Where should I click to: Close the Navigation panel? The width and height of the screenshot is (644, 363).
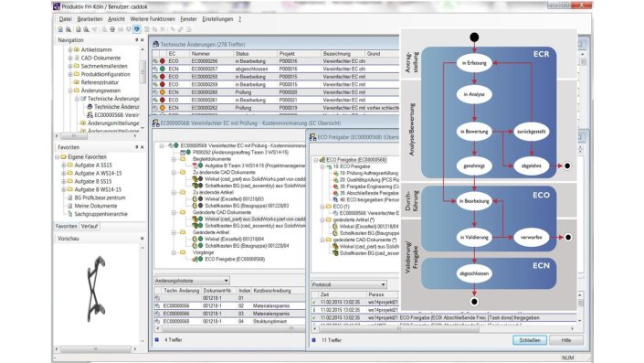click(x=143, y=40)
